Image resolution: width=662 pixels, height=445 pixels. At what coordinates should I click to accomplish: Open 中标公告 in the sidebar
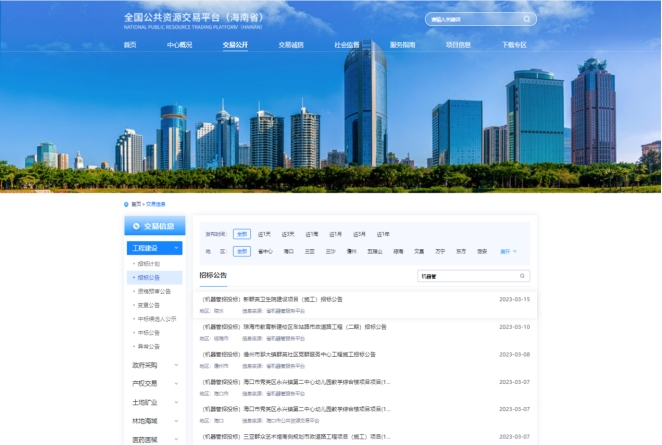click(149, 333)
